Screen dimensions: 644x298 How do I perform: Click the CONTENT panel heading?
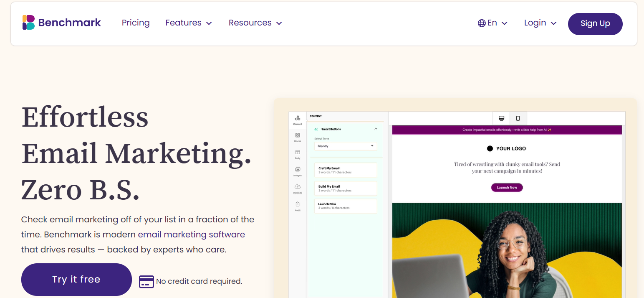coord(316,116)
